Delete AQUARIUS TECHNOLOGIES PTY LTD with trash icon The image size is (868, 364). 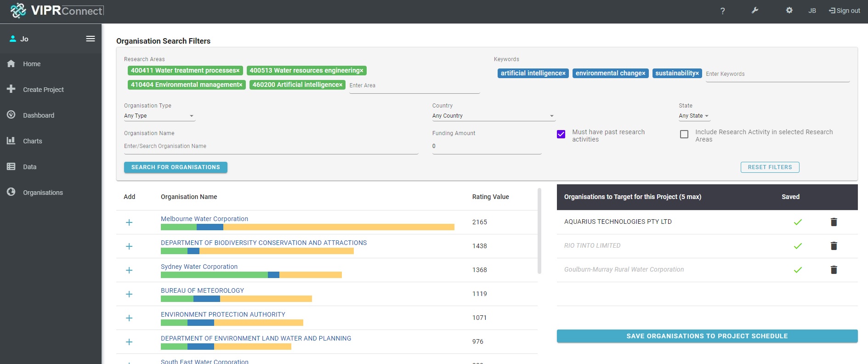pyautogui.click(x=834, y=222)
